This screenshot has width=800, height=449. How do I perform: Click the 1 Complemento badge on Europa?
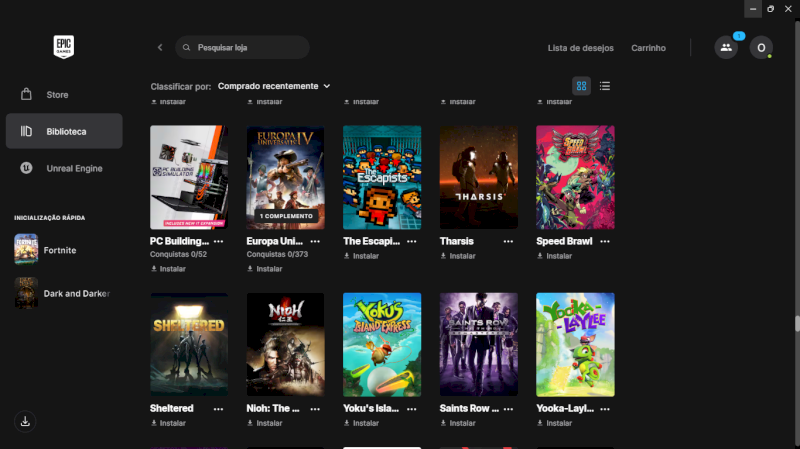click(x=286, y=216)
